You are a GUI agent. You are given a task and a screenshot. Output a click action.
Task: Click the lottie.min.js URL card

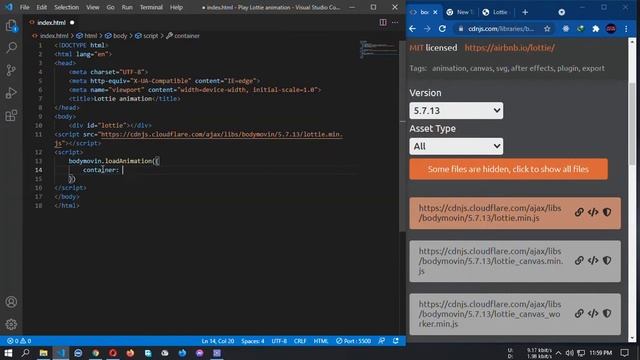tap(515, 213)
